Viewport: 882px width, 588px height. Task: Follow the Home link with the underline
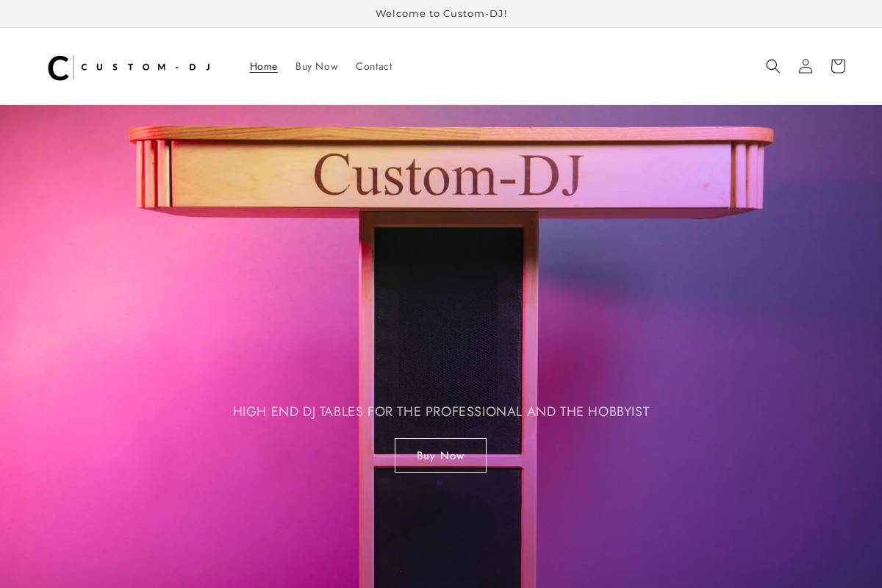(x=263, y=66)
